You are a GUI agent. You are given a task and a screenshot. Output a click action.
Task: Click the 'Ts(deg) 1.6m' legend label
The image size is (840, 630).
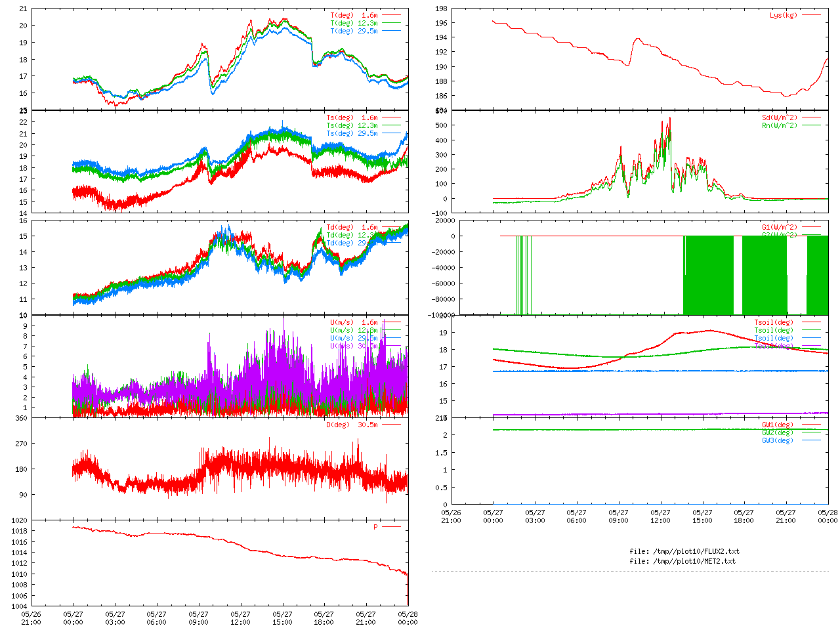click(x=352, y=118)
